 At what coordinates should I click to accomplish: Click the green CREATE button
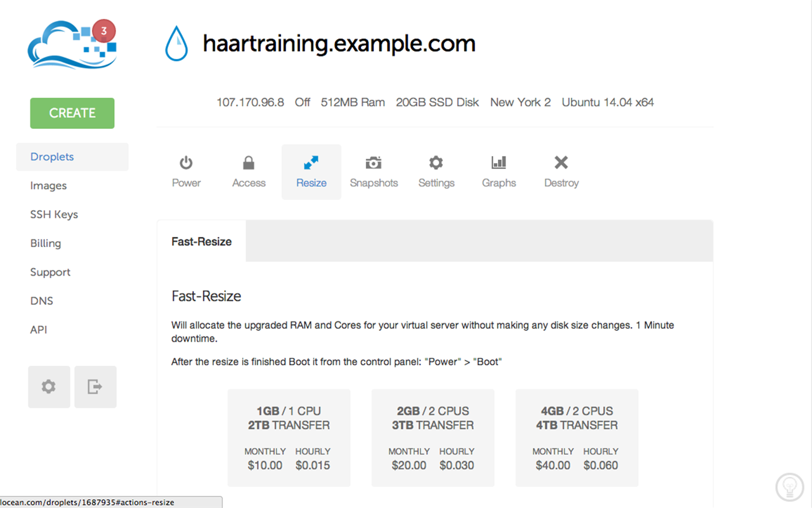click(x=72, y=113)
